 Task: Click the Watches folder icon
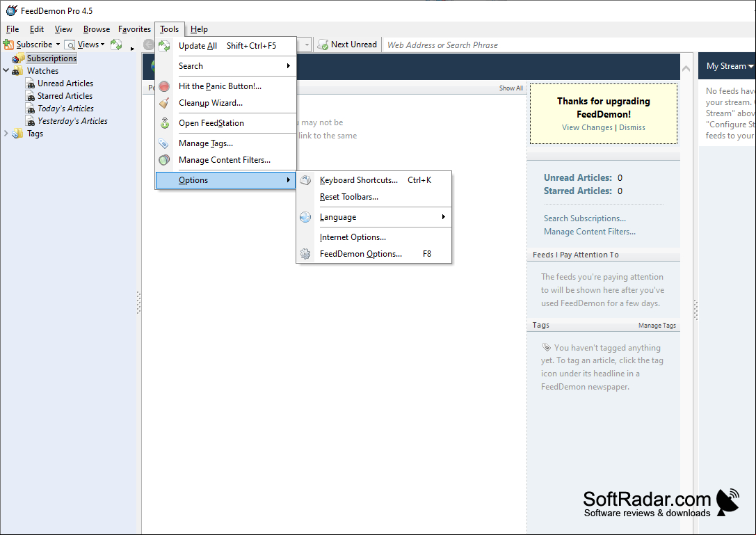coord(18,71)
